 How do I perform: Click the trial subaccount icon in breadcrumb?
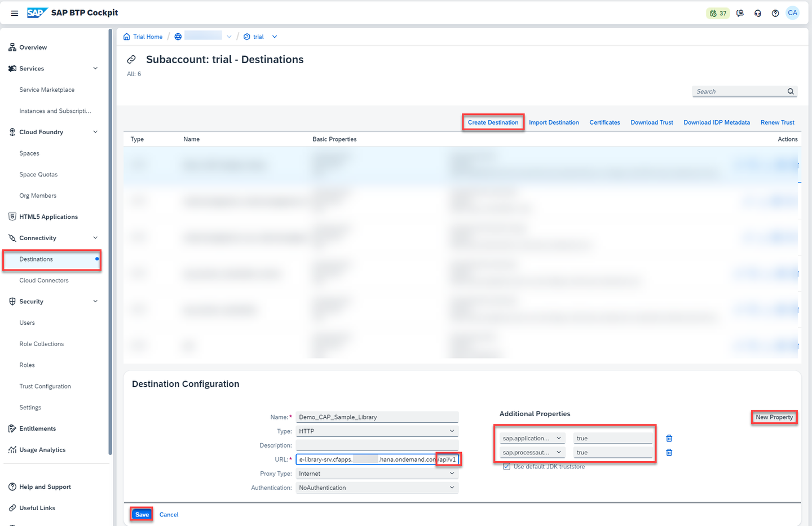click(x=247, y=37)
